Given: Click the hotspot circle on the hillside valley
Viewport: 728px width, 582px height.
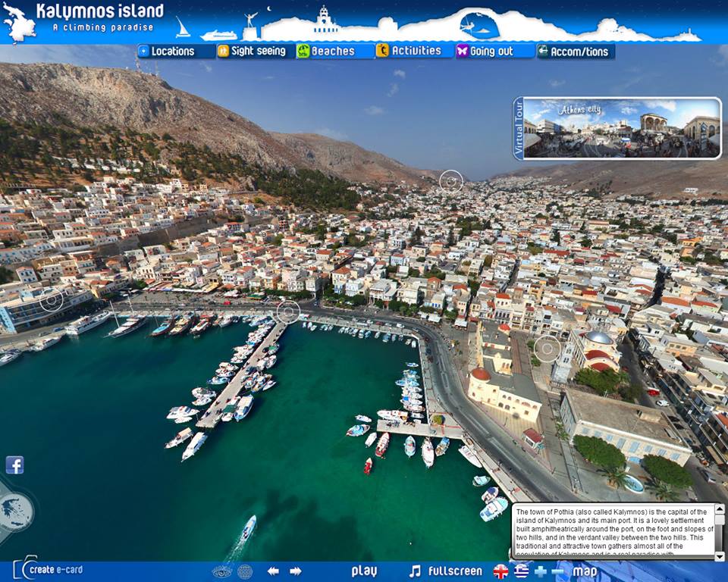Looking at the screenshot, I should coord(450,181).
